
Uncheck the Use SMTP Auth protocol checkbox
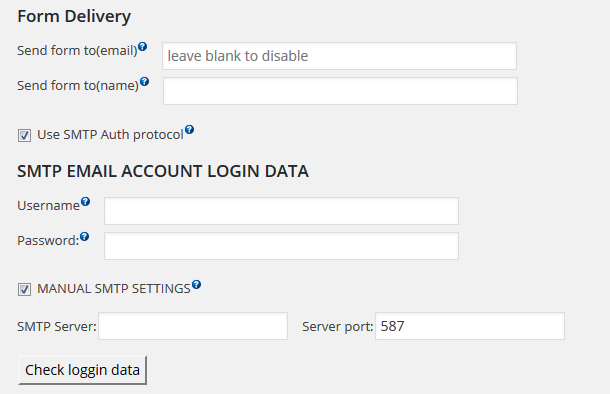24,135
